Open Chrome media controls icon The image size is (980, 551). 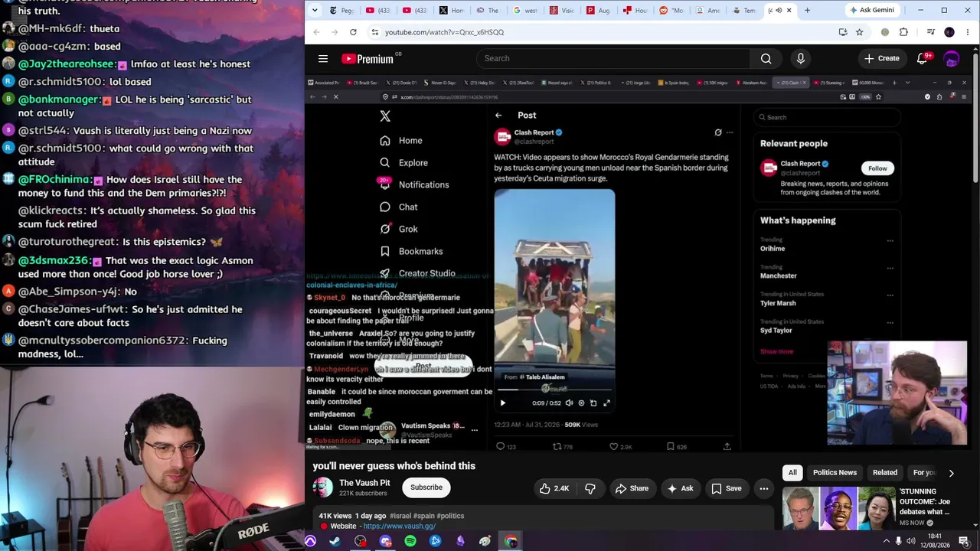(931, 32)
